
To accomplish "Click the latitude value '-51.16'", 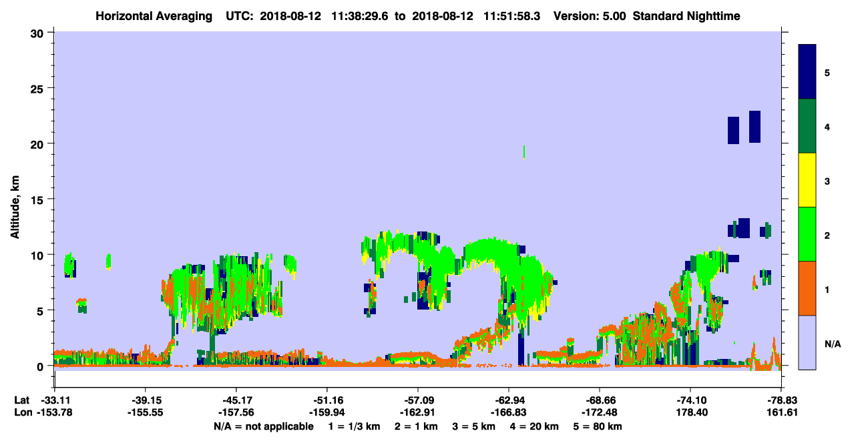I will pos(327,400).
